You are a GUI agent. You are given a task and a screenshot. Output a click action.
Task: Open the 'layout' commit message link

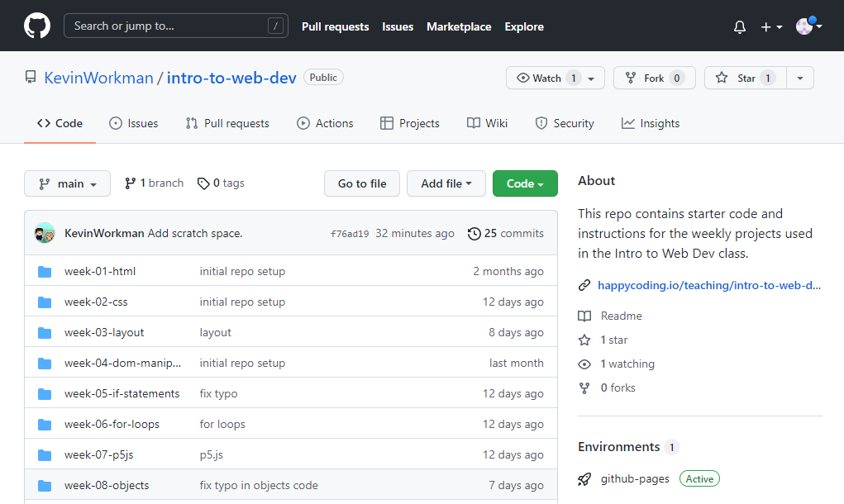click(x=215, y=332)
